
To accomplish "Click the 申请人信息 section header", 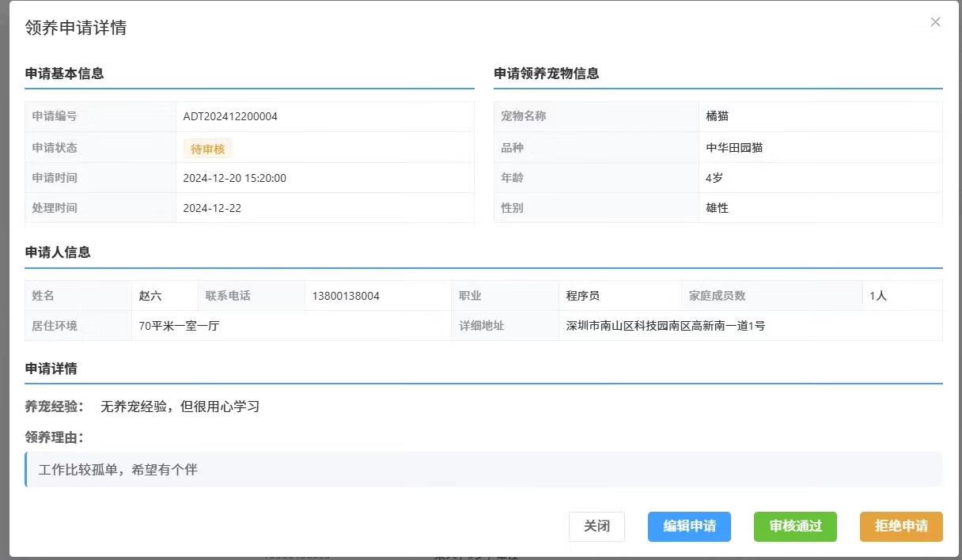I will point(56,252).
